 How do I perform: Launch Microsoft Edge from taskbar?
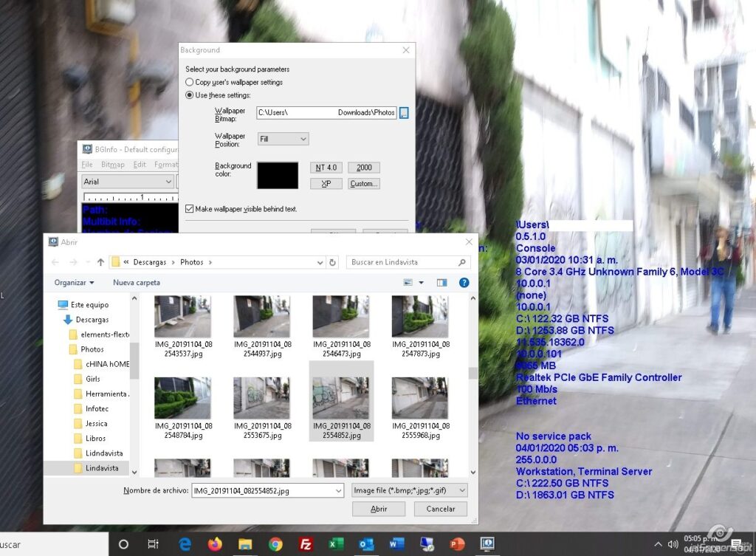[x=185, y=544]
